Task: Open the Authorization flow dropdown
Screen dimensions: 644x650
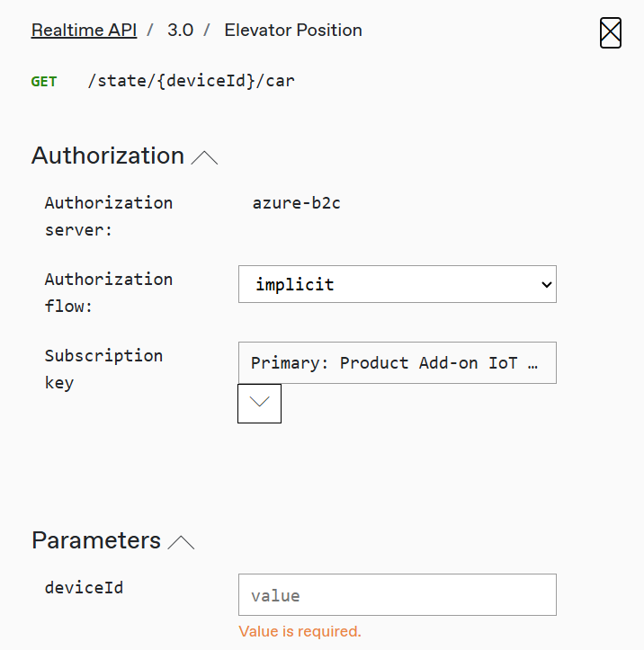Action: [x=397, y=284]
